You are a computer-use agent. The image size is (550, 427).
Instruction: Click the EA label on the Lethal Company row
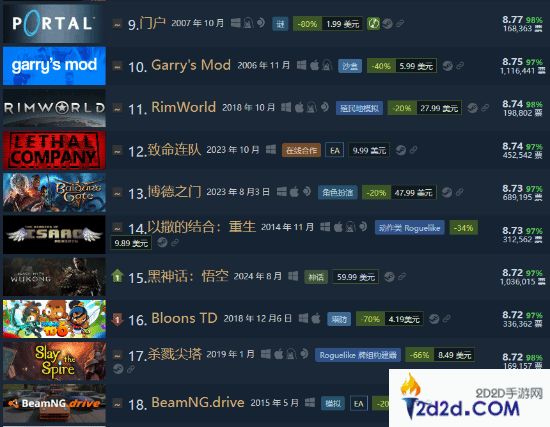(x=335, y=151)
